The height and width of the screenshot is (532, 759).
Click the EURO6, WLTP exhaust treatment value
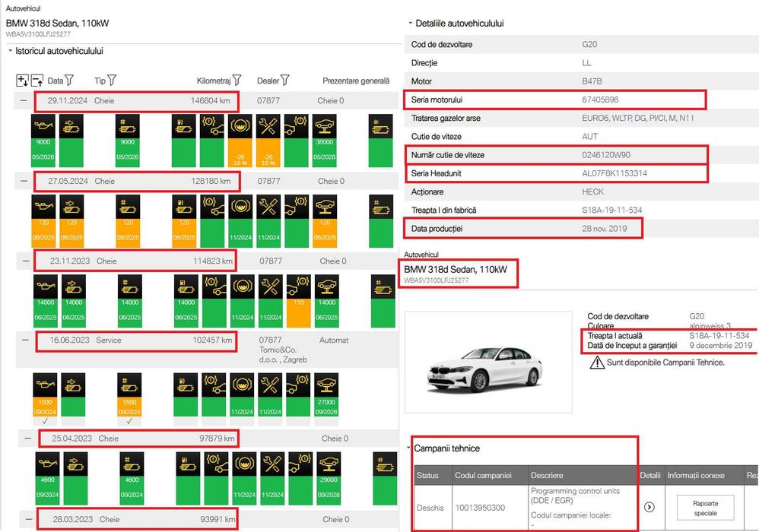point(637,118)
